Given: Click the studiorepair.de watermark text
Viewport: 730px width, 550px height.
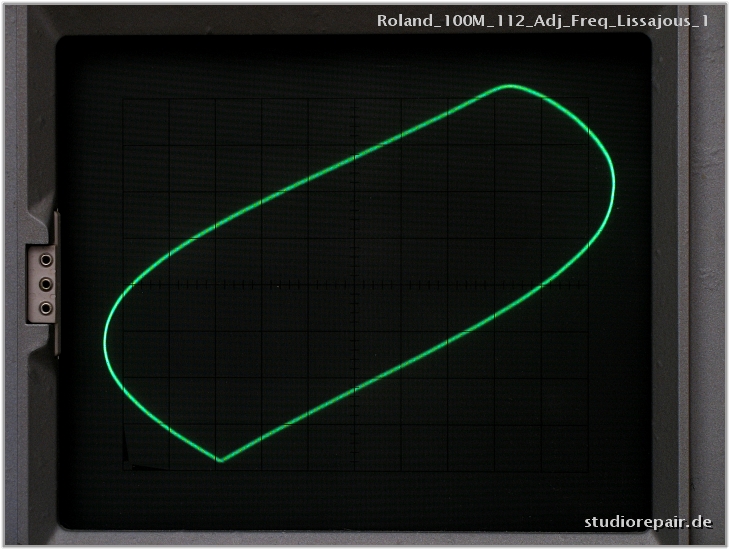Looking at the screenshot, I should pos(648,522).
